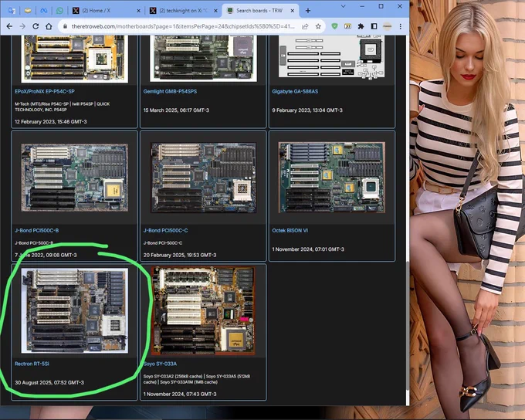Select the 'Search boards - TRW' tab
Image resolution: width=525 pixels, height=420 pixels.
pos(260,11)
